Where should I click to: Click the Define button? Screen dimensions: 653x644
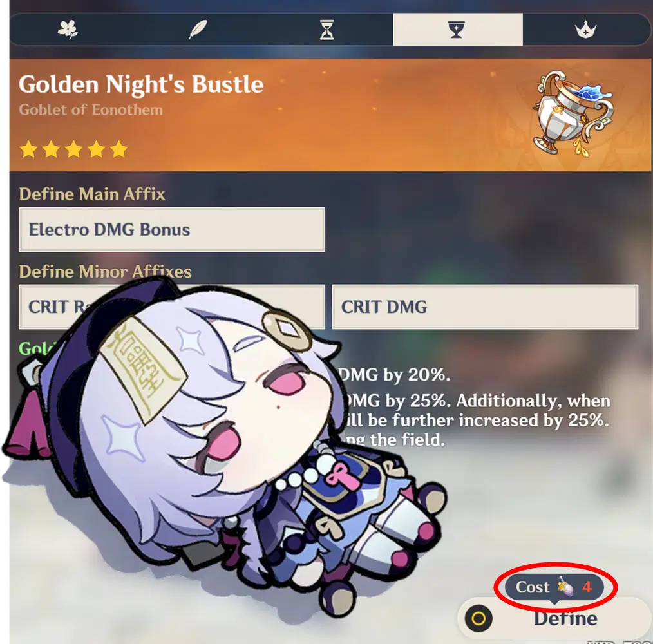[554, 619]
